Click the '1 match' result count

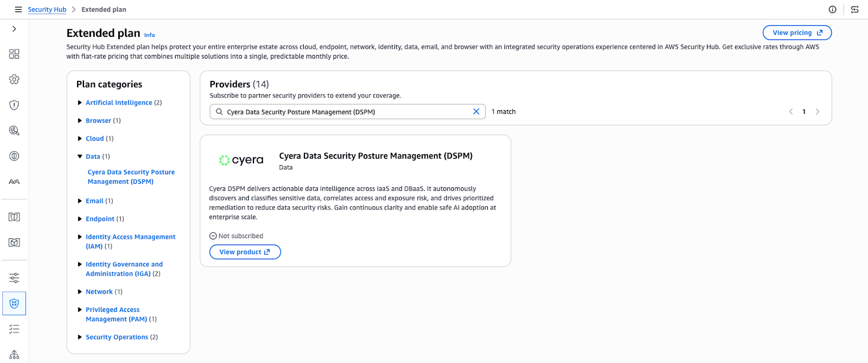(503, 112)
